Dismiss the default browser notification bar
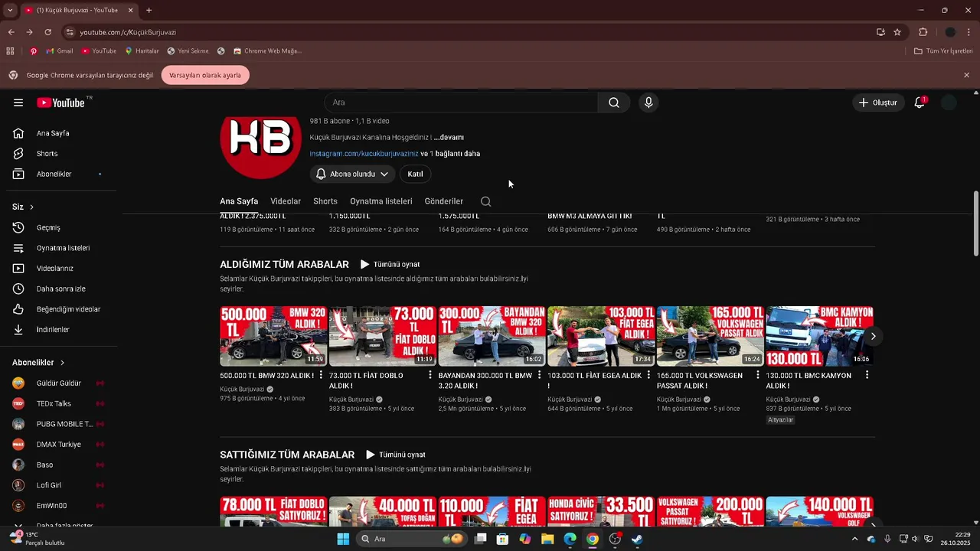The height and width of the screenshot is (551, 980). [x=966, y=75]
